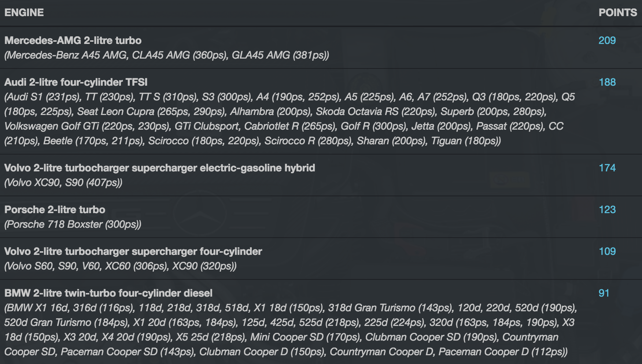Select the BMW 2-litre twin-turbo diesel title

108,293
